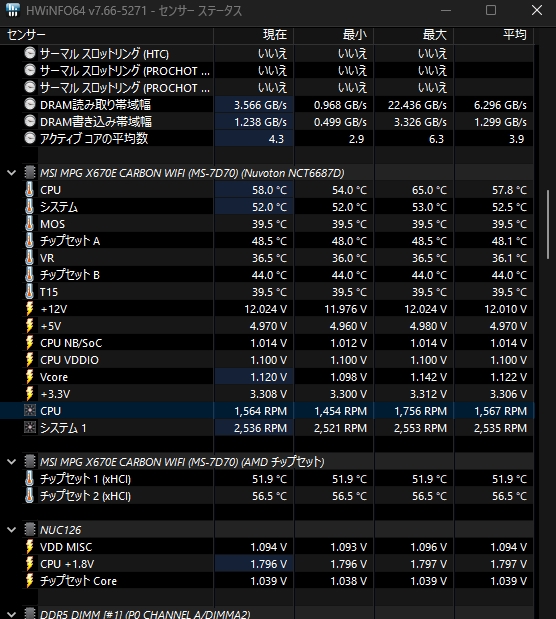The image size is (556, 619).
Task: Collapse the NUC126 sensor group
Action: click(11, 529)
